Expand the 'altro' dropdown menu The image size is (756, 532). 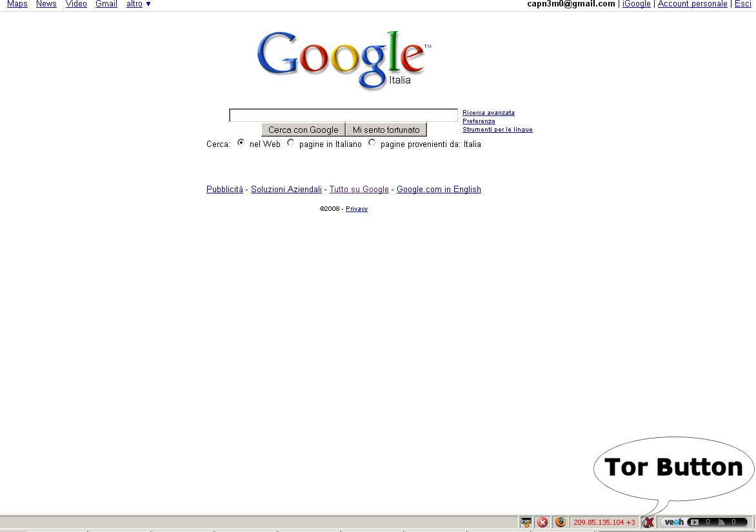139,4
